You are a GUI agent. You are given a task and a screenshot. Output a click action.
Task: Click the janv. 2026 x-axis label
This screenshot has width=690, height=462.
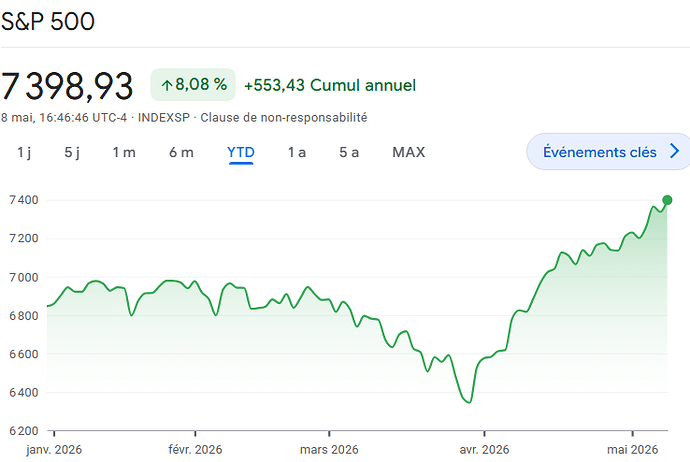pos(54,450)
